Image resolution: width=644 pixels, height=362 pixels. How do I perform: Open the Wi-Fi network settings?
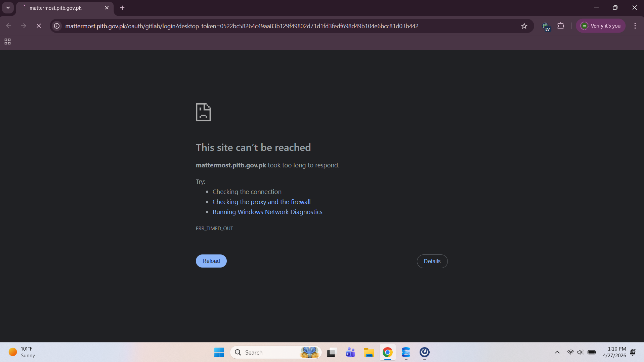[x=570, y=352]
